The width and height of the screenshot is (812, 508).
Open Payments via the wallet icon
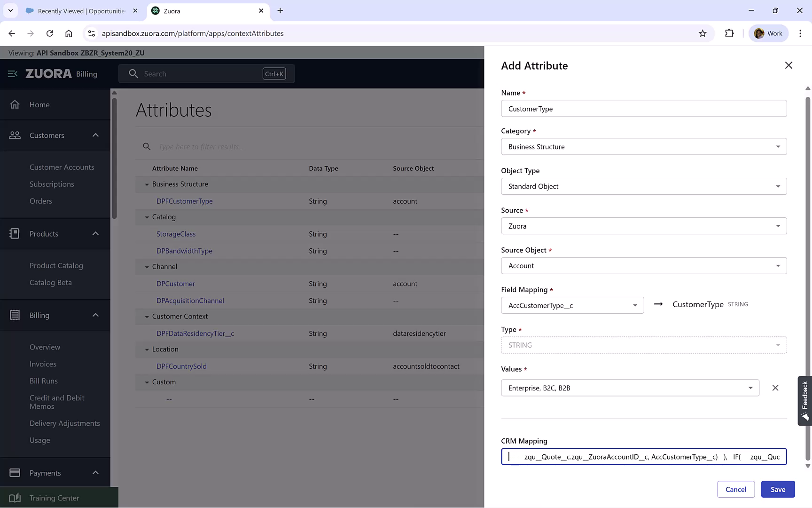point(15,472)
